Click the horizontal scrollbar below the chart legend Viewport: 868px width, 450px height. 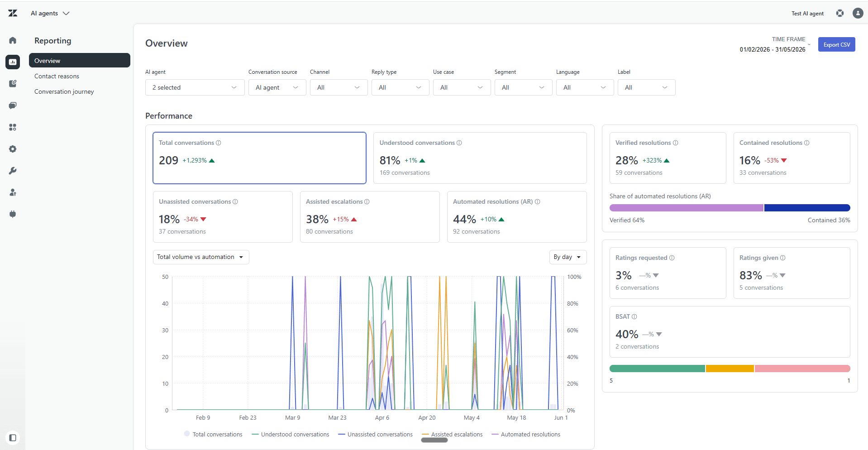pyautogui.click(x=434, y=440)
